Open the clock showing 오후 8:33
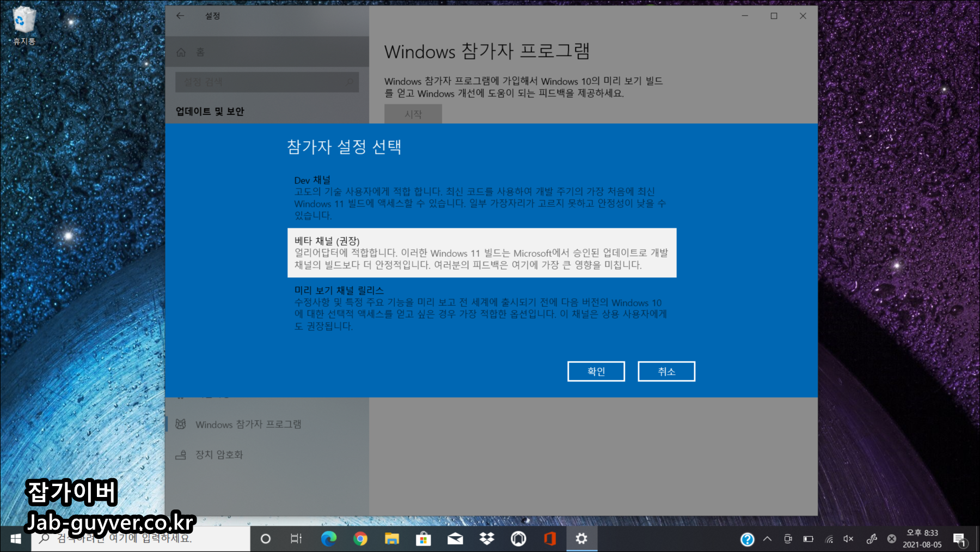Screen dimensions: 980x552 tap(922, 539)
